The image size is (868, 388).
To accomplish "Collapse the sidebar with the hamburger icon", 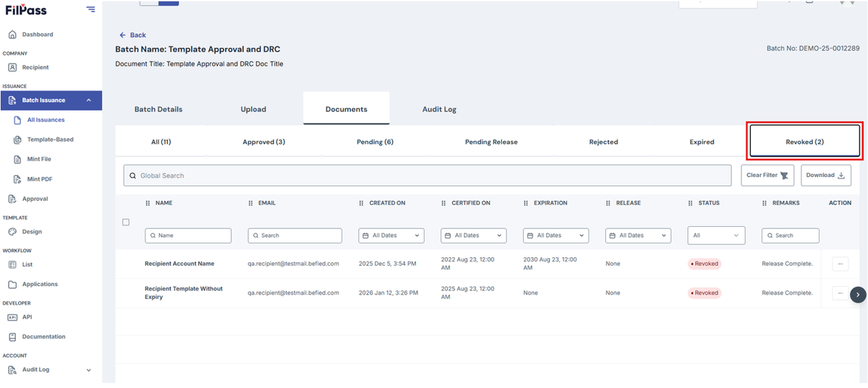I will (90, 9).
